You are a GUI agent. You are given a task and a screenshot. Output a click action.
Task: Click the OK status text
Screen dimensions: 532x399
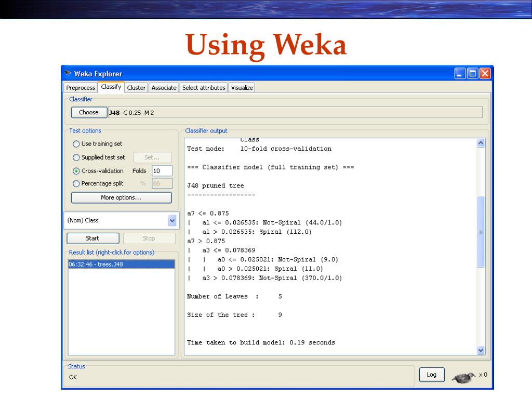tap(73, 377)
